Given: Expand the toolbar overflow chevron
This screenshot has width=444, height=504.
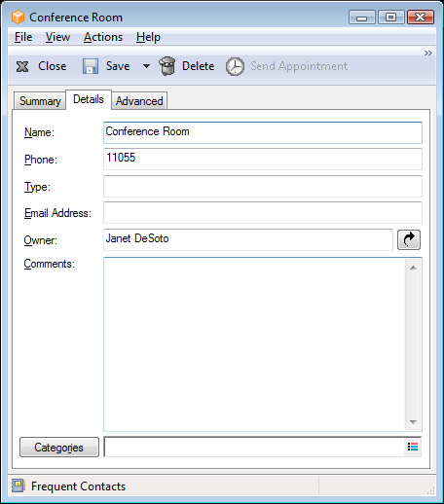Looking at the screenshot, I should (428, 53).
